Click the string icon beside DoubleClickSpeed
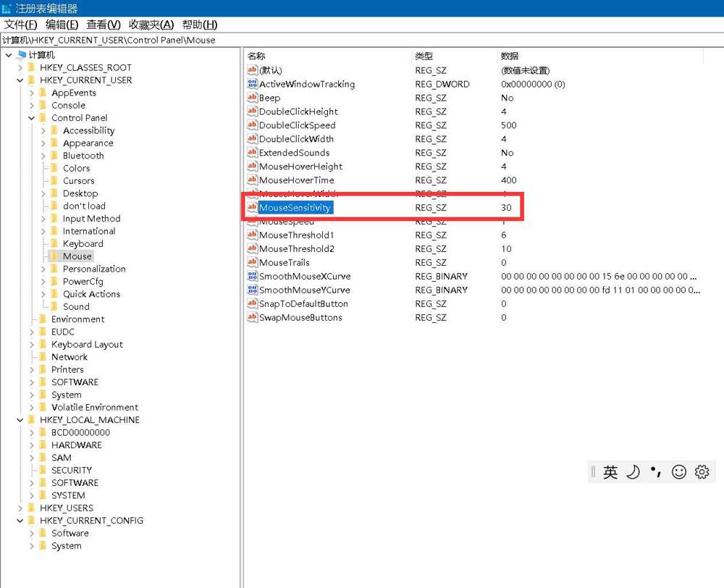 pyautogui.click(x=252, y=125)
